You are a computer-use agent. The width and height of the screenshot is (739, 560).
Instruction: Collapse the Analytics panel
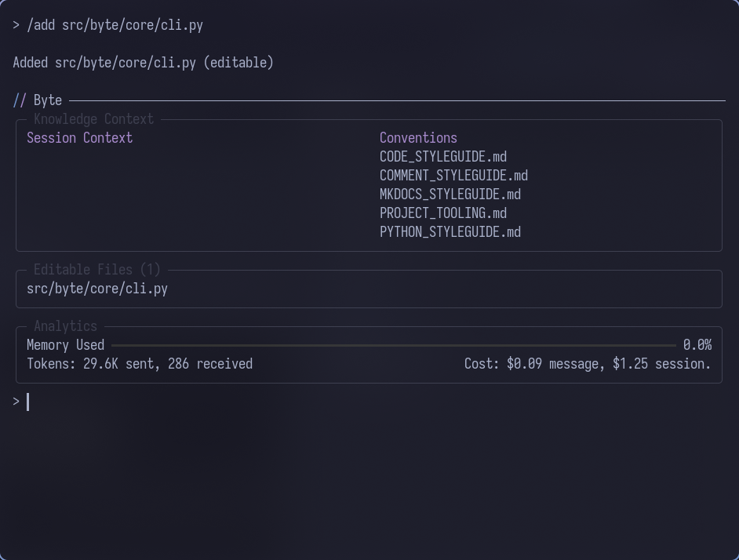[66, 326]
